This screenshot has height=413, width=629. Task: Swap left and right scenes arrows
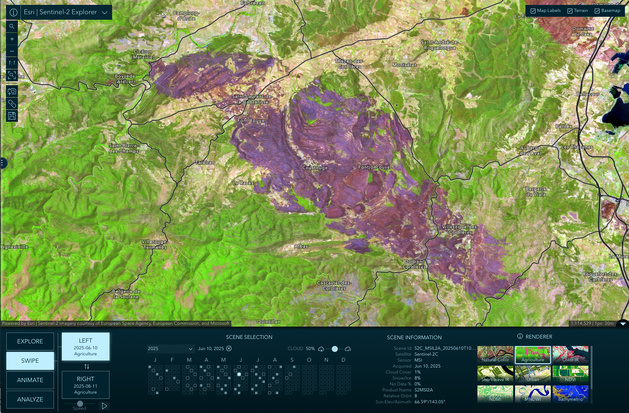click(x=86, y=366)
